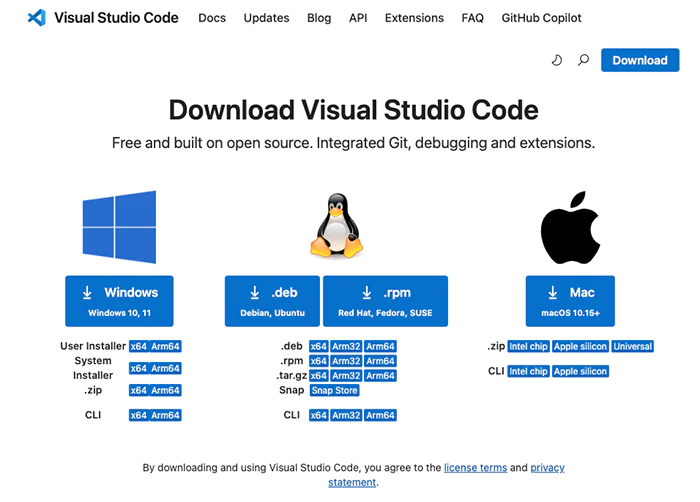Open Extensions in the top navigation

(414, 18)
